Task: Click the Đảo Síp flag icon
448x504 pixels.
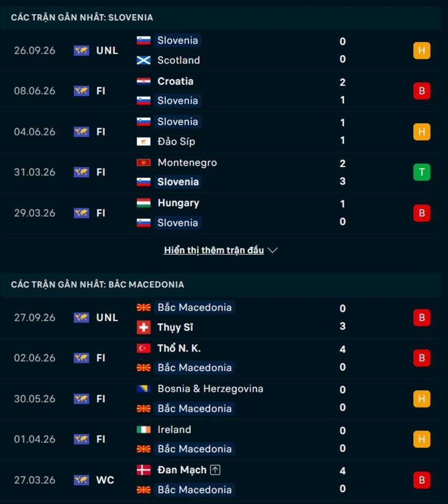Action: tap(143, 141)
